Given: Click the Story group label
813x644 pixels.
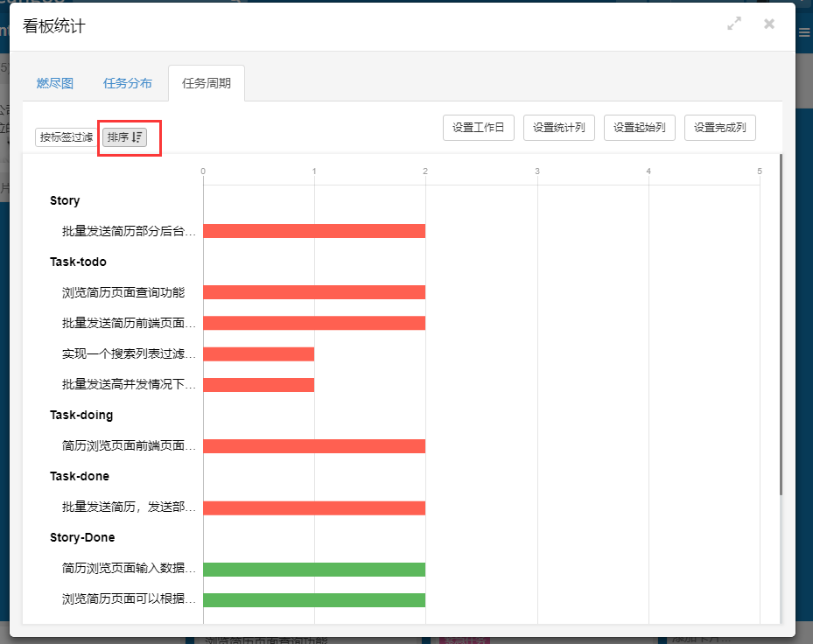Looking at the screenshot, I should pos(65,200).
